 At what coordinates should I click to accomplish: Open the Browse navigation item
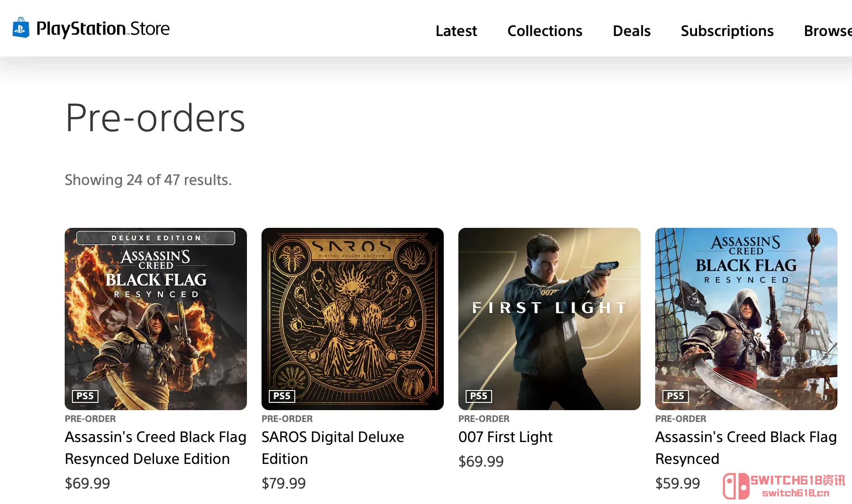827,31
